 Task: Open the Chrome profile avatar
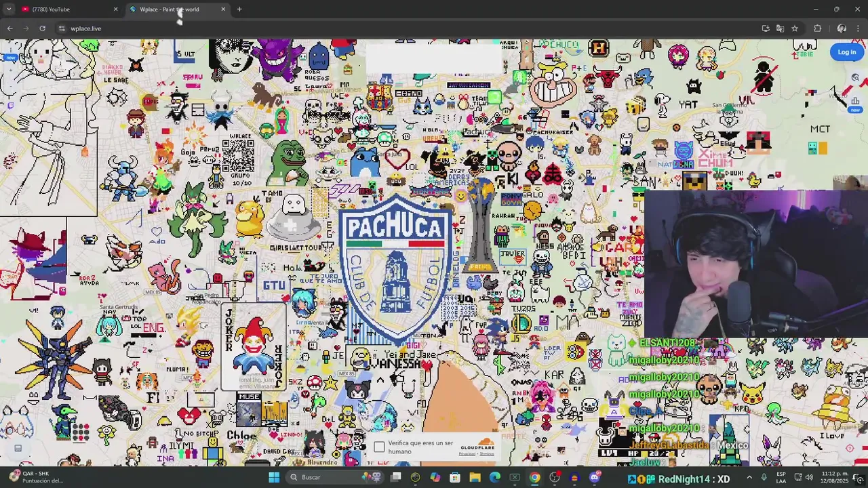tap(842, 28)
